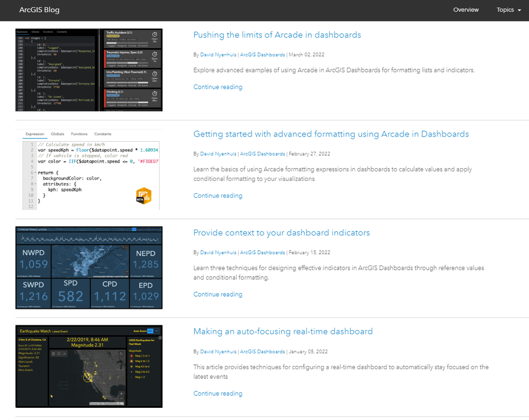Click the Expression tab in code thumbnail
Screen dimensions: 529x420
35,134
